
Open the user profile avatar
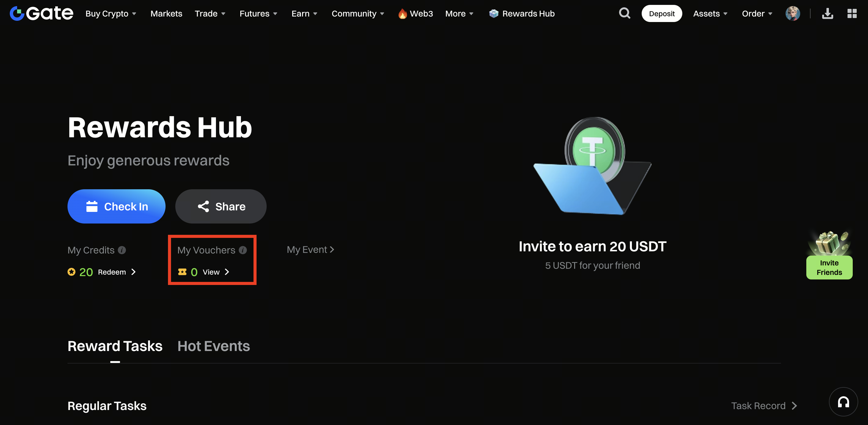coord(793,13)
